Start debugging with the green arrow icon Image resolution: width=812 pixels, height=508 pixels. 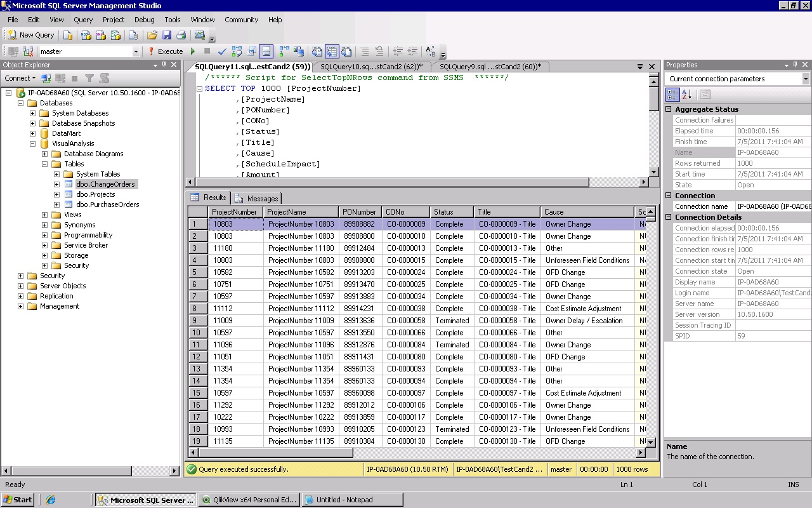(193, 51)
